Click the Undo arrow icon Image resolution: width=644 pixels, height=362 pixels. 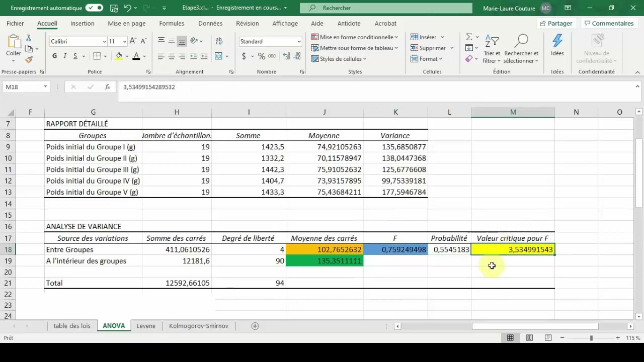[x=128, y=8]
